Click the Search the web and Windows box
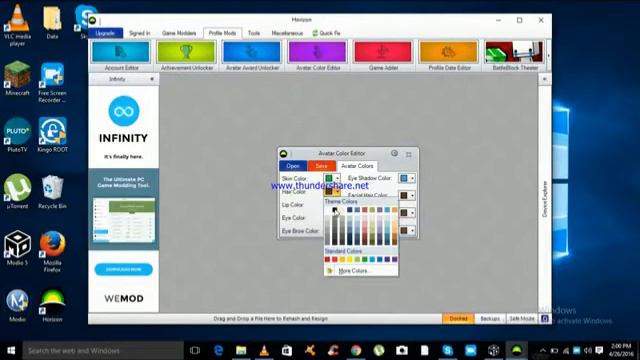Screen dimensions: 640x360 (103, 350)
